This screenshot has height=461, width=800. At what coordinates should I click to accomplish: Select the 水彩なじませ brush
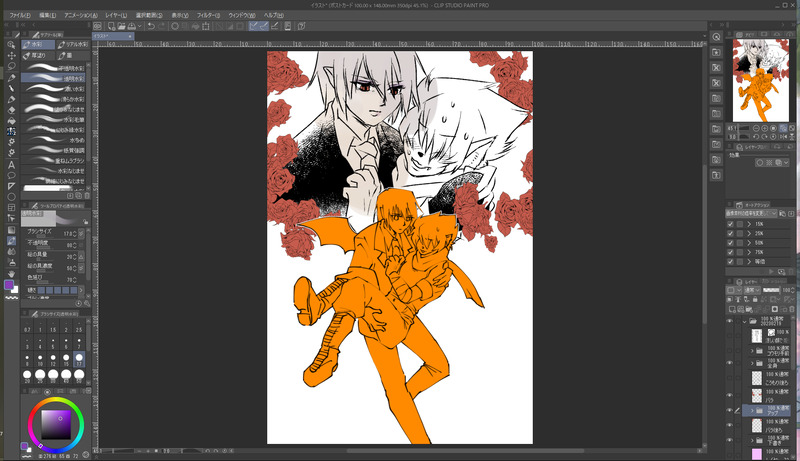pyautogui.click(x=53, y=171)
